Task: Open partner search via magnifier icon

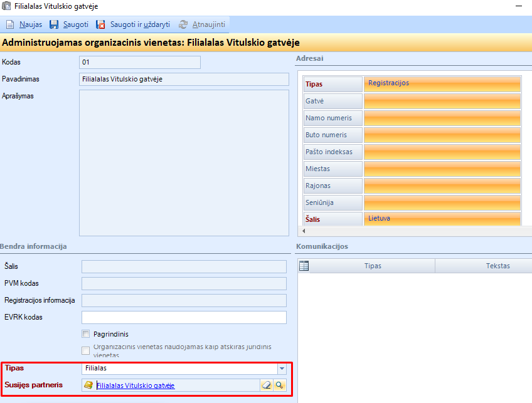Action: coord(280,385)
